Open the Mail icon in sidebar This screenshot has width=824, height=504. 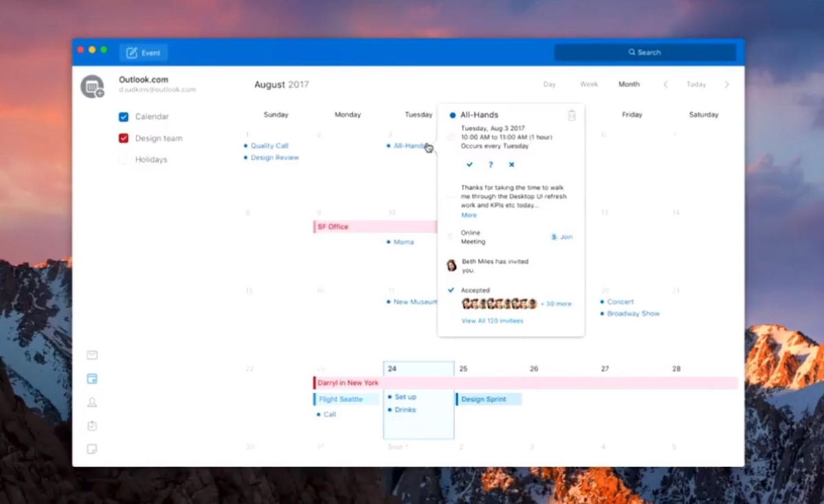click(92, 355)
